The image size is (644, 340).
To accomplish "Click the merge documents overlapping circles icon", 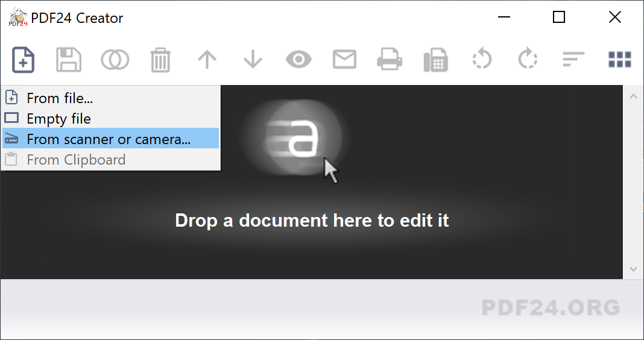I will click(x=115, y=60).
